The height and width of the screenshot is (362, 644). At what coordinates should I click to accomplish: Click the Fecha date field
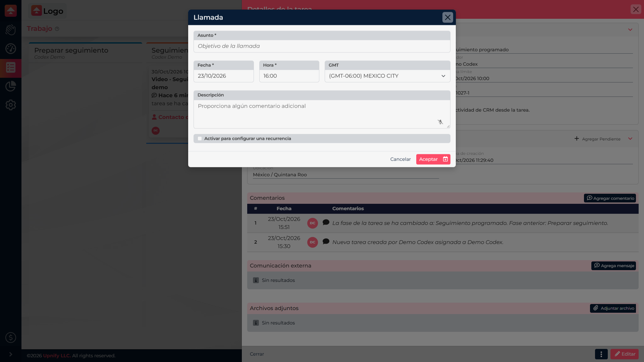(x=223, y=76)
